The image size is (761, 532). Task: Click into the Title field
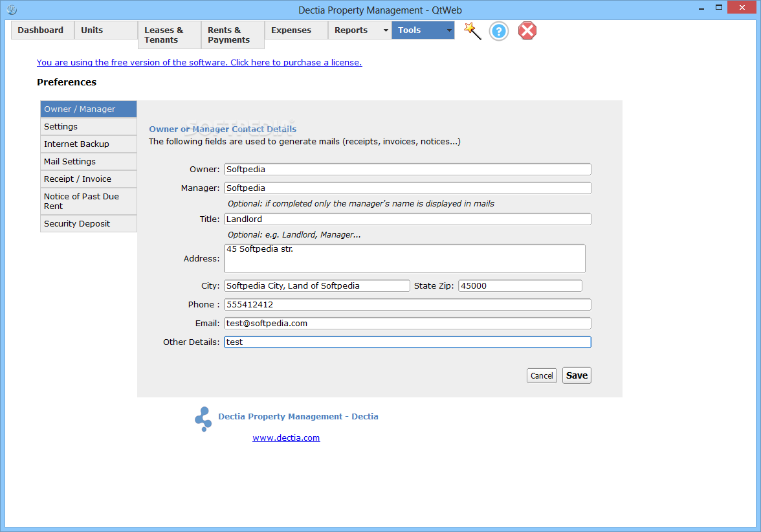coord(408,219)
